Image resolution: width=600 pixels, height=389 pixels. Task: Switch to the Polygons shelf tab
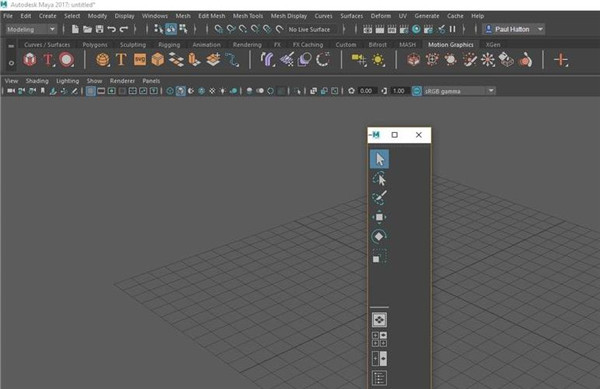95,45
